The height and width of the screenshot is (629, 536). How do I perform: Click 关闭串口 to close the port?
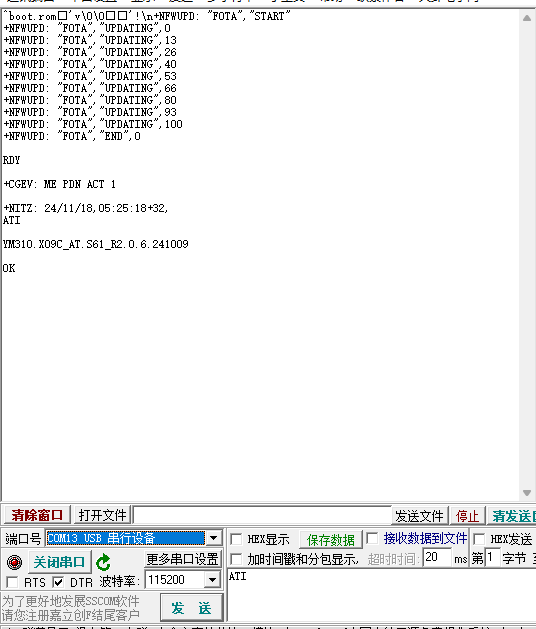59,562
